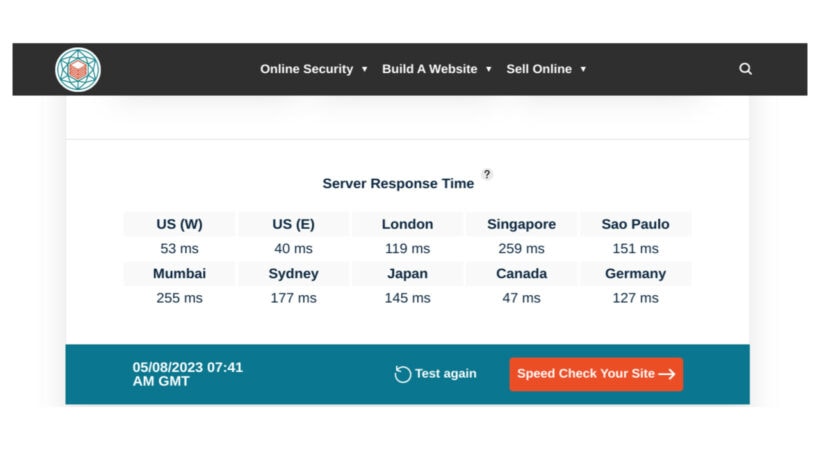Click the 177 ms Sydney result
The height and width of the screenshot is (450, 820).
coord(293,298)
